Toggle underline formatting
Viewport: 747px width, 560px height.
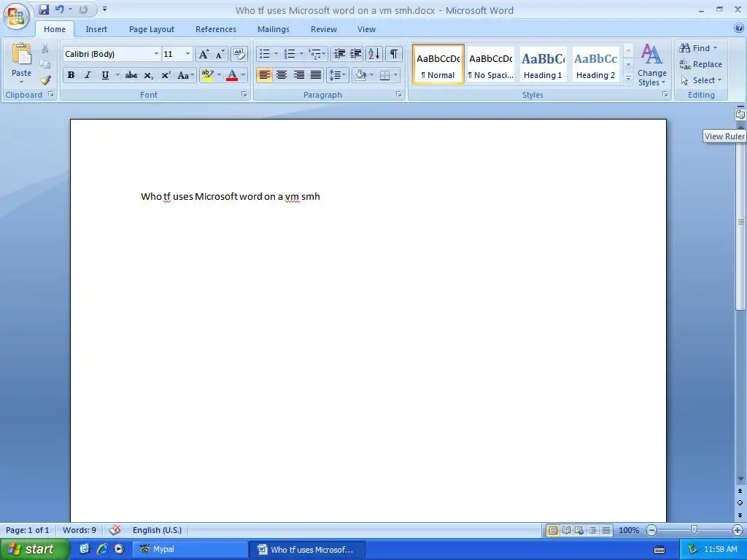coord(105,75)
